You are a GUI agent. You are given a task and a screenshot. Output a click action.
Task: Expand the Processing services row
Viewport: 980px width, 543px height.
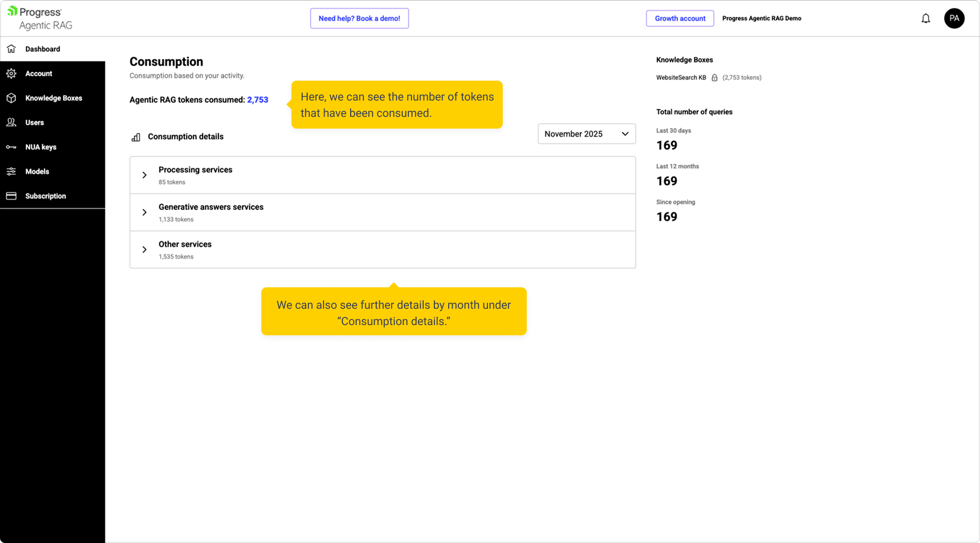pos(144,175)
